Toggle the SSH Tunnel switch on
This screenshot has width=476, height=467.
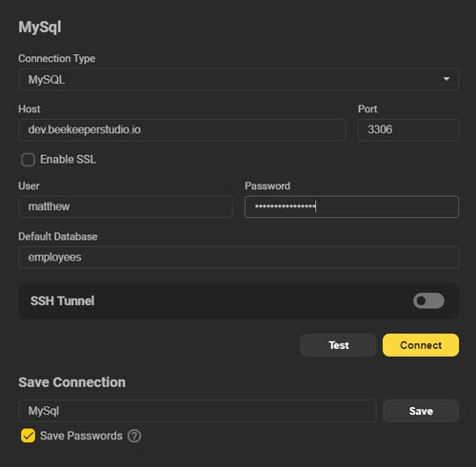pos(428,301)
